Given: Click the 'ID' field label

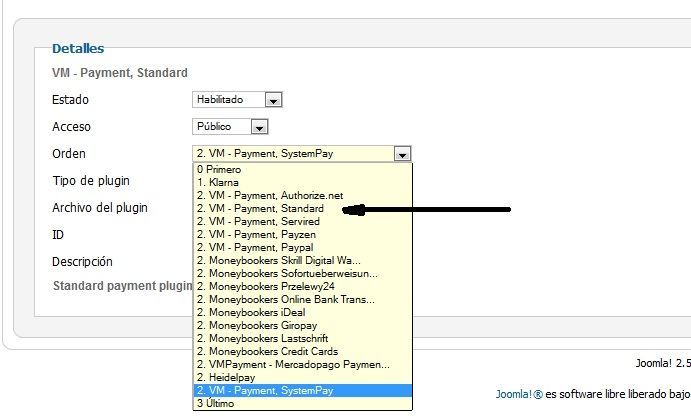Looking at the screenshot, I should click(x=58, y=234).
